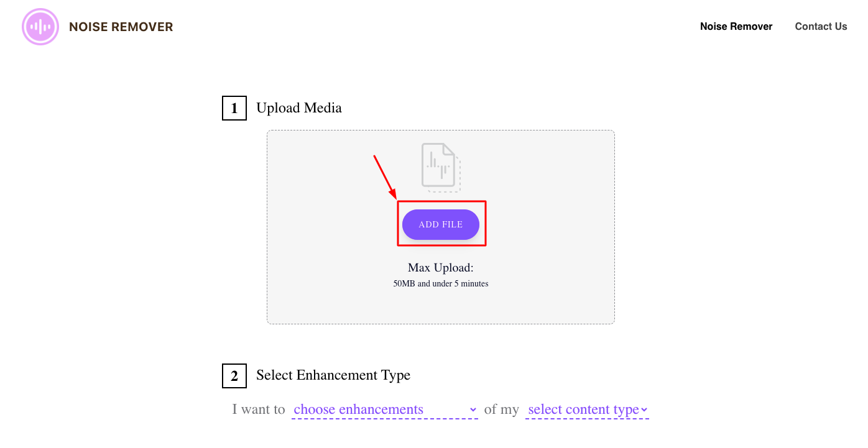Open the "choose enhancements" dropdown
The height and width of the screenshot is (448, 868).
pyautogui.click(x=379, y=410)
